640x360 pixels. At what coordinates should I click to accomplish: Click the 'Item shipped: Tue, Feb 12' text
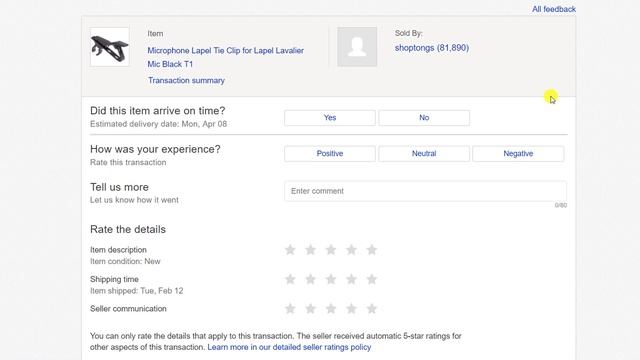coord(137,291)
